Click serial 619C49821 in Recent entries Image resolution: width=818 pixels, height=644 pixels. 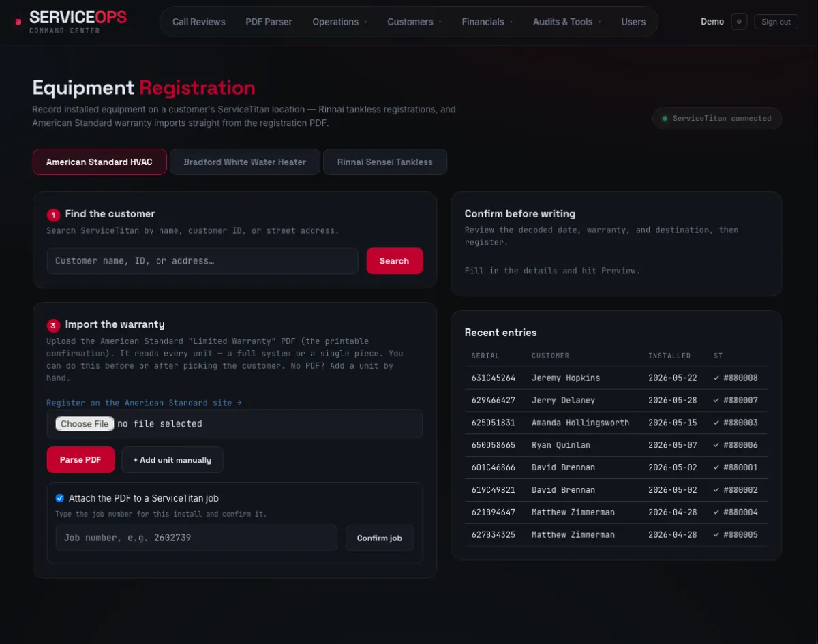[493, 490]
